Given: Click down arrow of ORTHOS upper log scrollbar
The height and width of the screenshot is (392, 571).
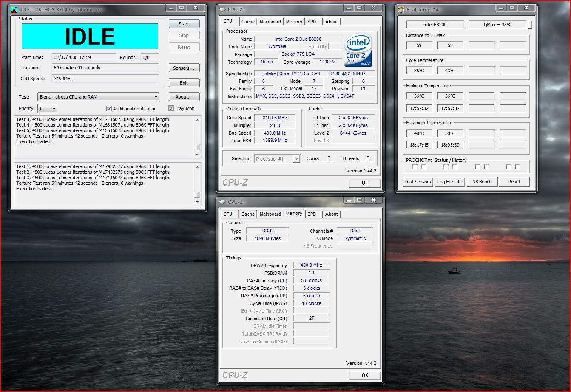Looking at the screenshot, I should 197,155.
